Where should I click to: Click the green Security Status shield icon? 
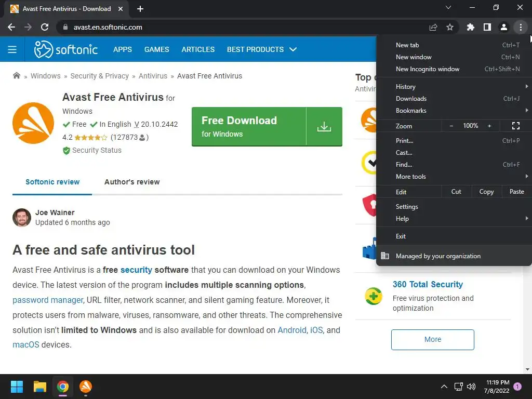pos(66,150)
